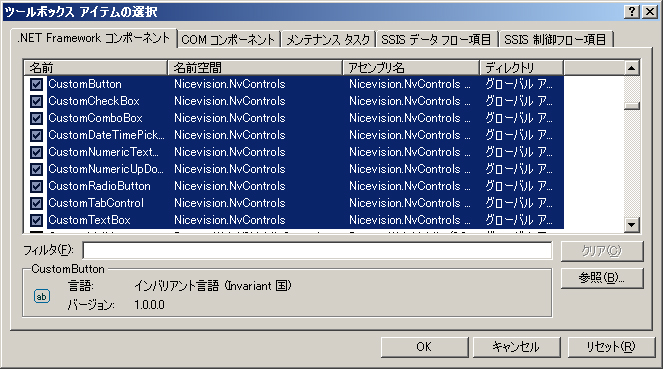Screen dimensions: 663x369
Task: Click the リセット(R) button
Action: pos(611,347)
